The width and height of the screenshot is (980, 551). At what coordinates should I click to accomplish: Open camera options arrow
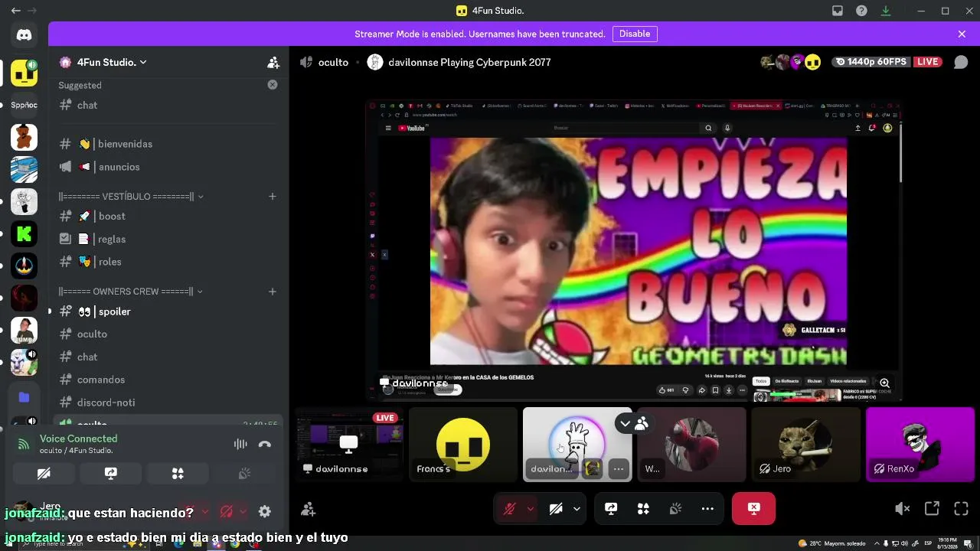click(577, 509)
